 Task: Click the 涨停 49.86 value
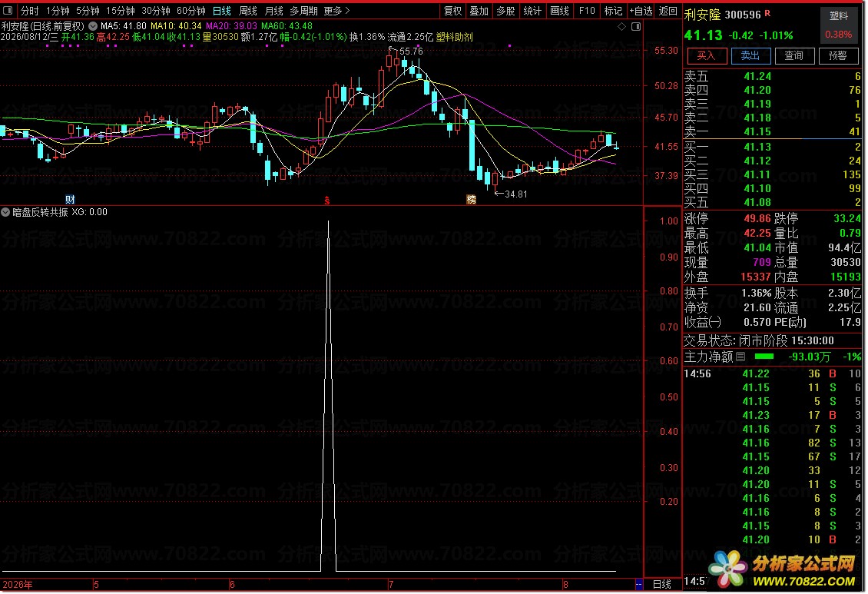[757, 219]
